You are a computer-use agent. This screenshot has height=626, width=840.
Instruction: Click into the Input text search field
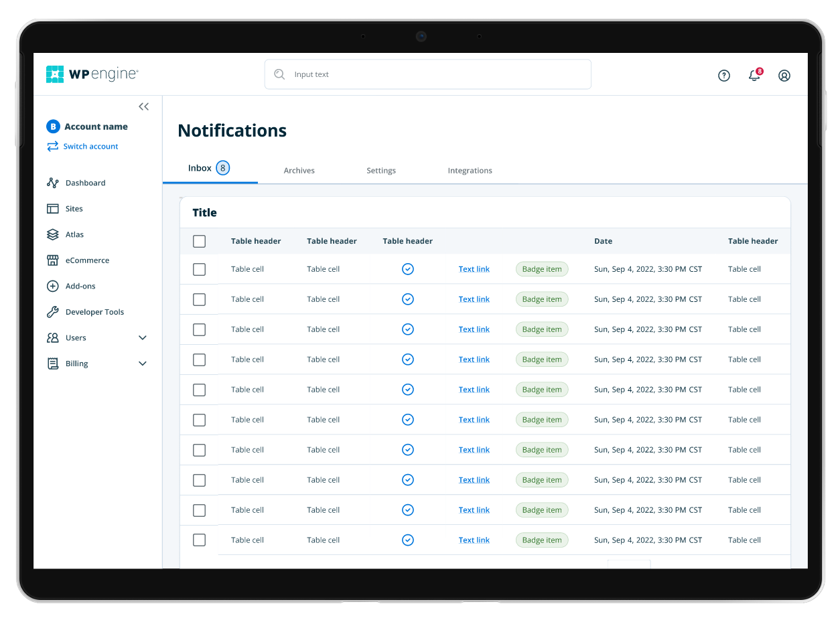[428, 74]
